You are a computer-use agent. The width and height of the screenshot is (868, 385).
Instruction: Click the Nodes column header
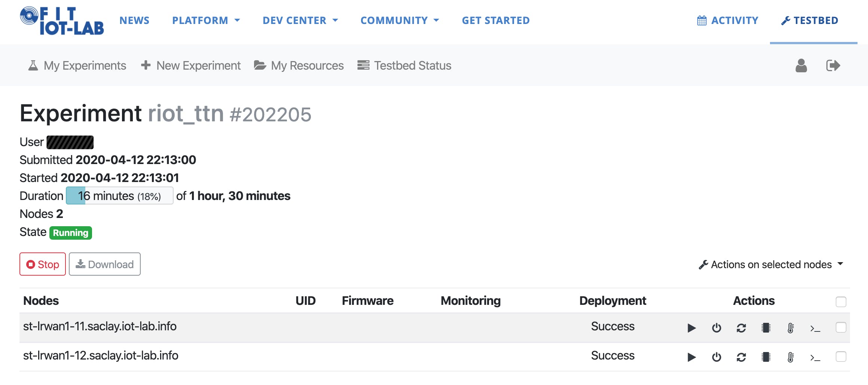[41, 301]
